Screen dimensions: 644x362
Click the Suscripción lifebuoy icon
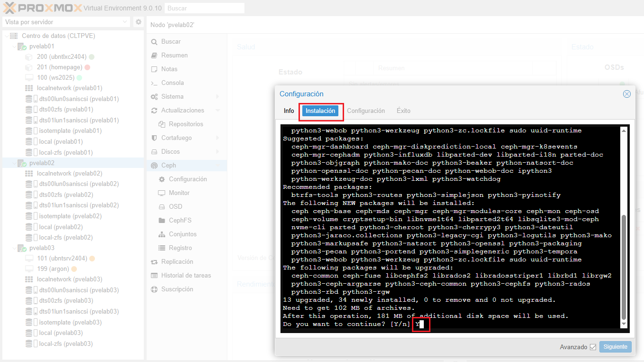(154, 289)
